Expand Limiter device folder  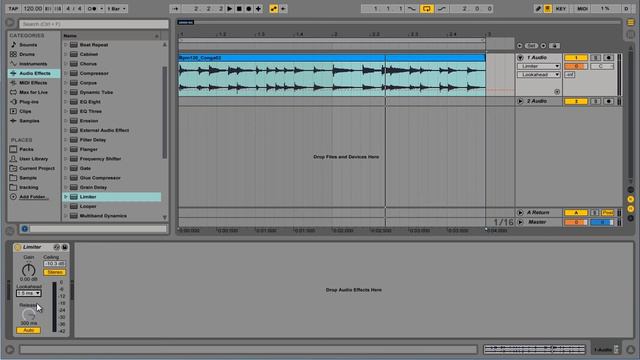pyautogui.click(x=65, y=197)
